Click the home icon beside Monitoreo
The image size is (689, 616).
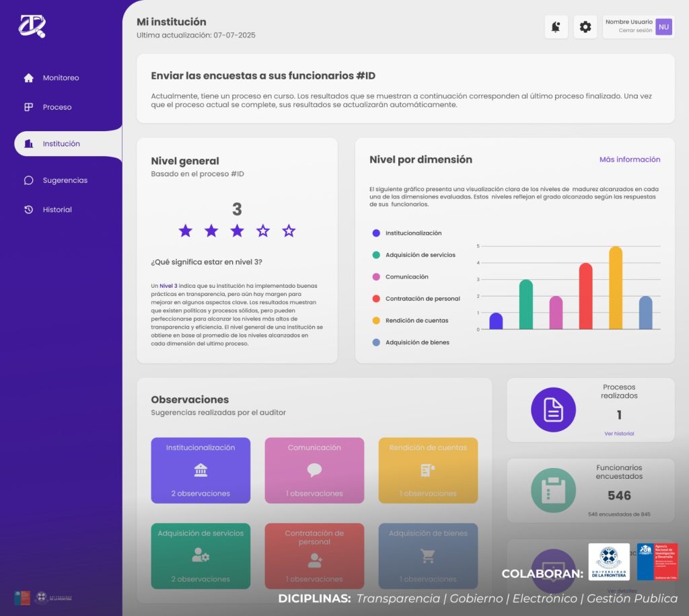pos(28,78)
